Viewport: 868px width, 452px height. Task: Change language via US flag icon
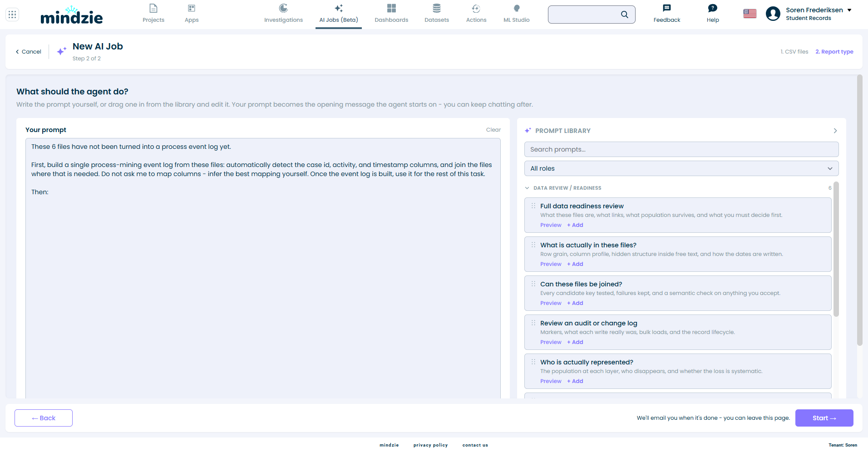(750, 14)
